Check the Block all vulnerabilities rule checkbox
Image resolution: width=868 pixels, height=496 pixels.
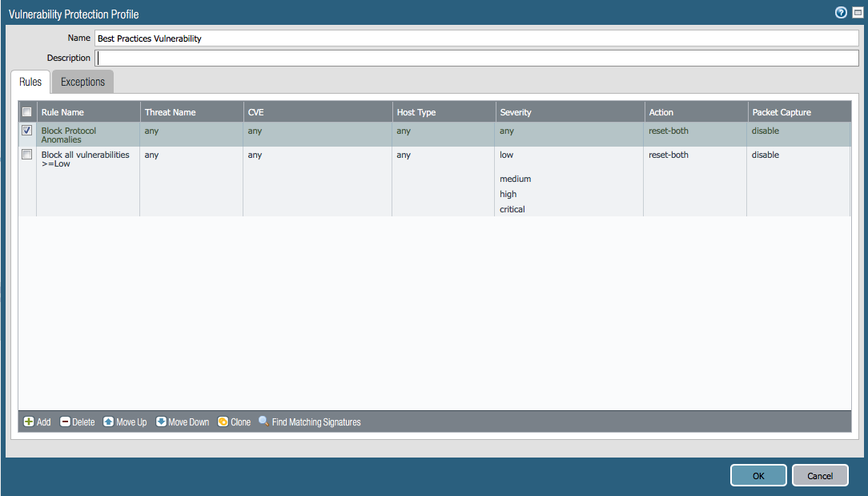pos(27,155)
